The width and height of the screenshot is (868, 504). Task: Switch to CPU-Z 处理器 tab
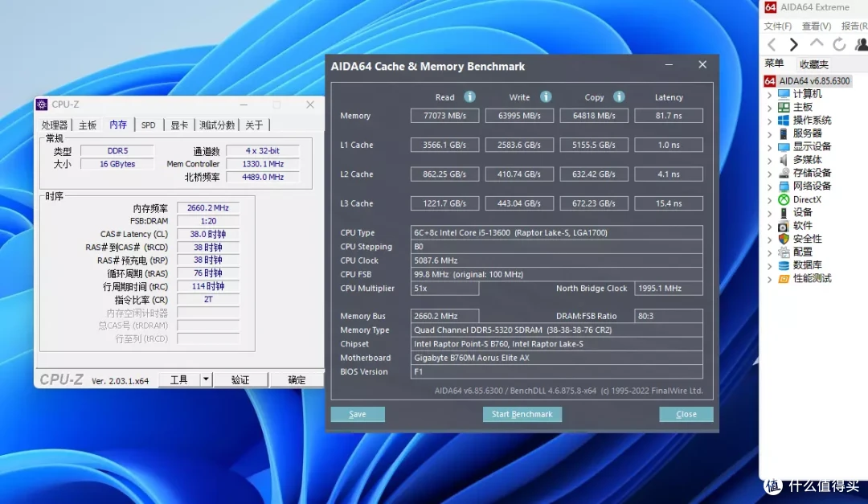click(x=55, y=125)
